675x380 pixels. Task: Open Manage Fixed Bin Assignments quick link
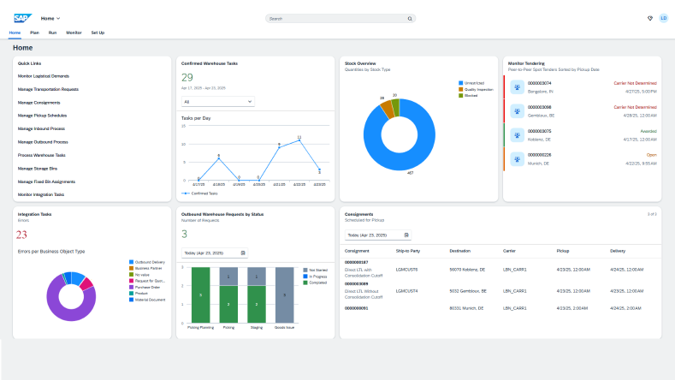[x=46, y=182]
